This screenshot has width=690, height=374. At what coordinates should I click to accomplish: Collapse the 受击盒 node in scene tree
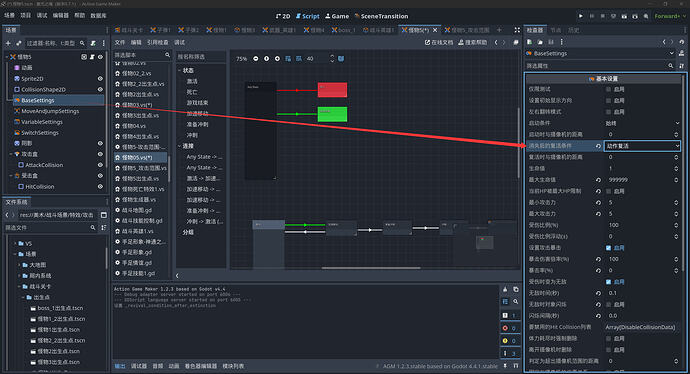pos(11,176)
